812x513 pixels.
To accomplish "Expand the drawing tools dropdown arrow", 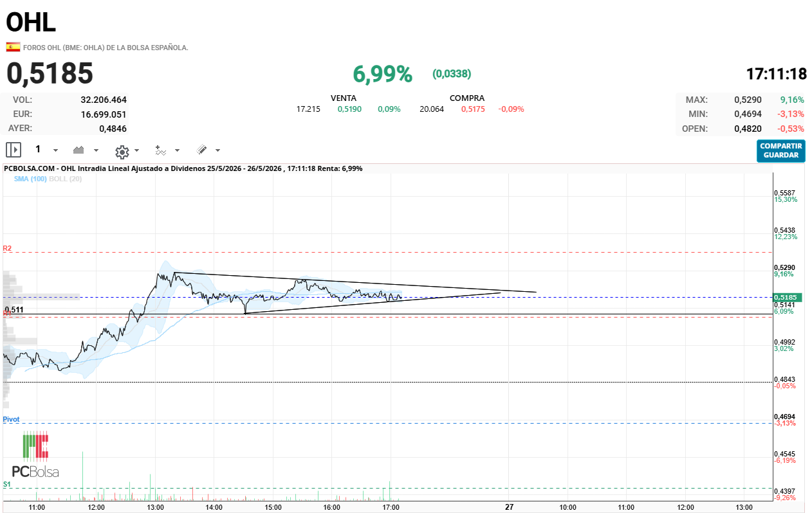I will click(217, 150).
